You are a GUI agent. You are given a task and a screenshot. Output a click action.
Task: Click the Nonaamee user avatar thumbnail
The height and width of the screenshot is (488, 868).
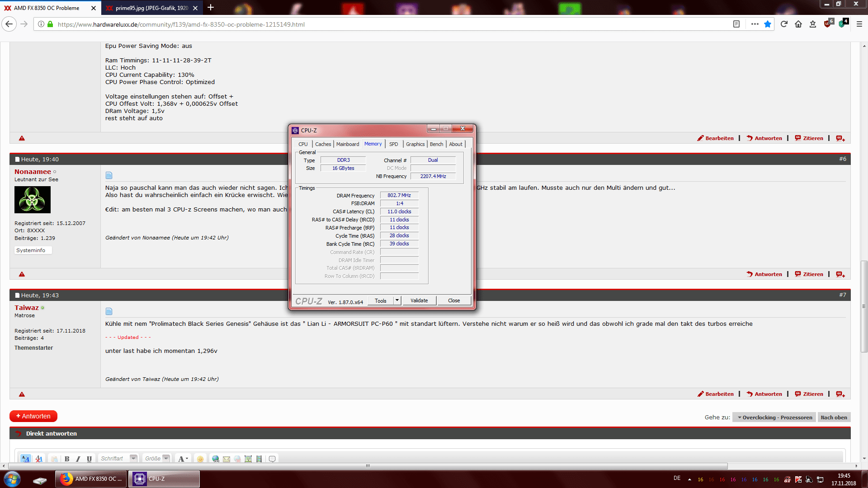point(33,200)
